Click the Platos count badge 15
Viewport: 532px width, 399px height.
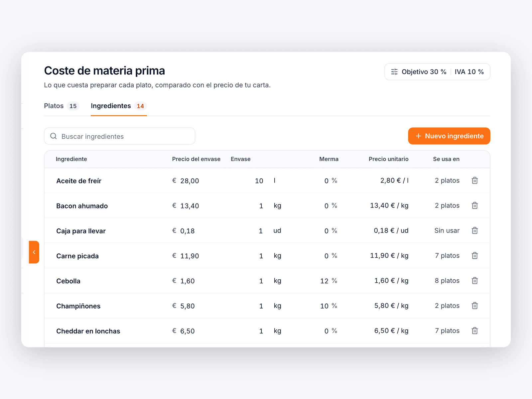tap(73, 106)
